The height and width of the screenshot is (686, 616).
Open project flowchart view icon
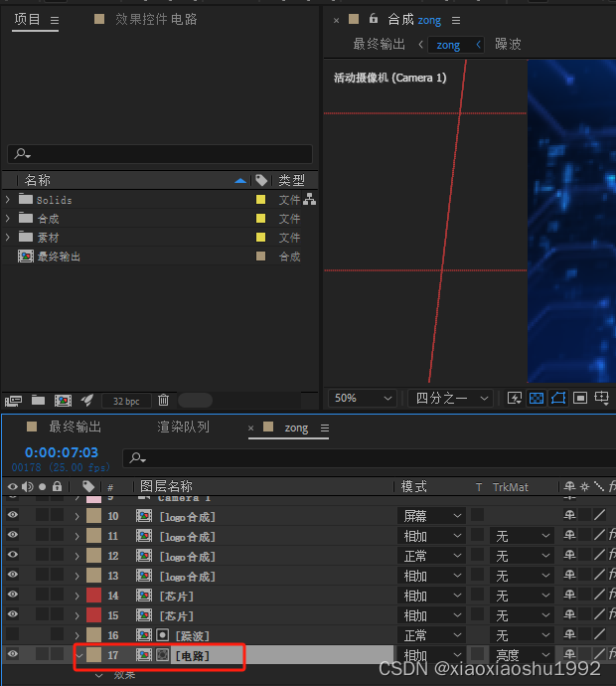[310, 200]
